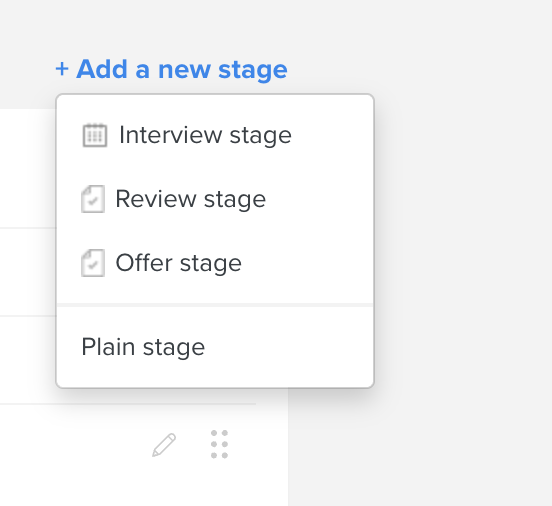Select Interview stage from the menu

coord(215,135)
